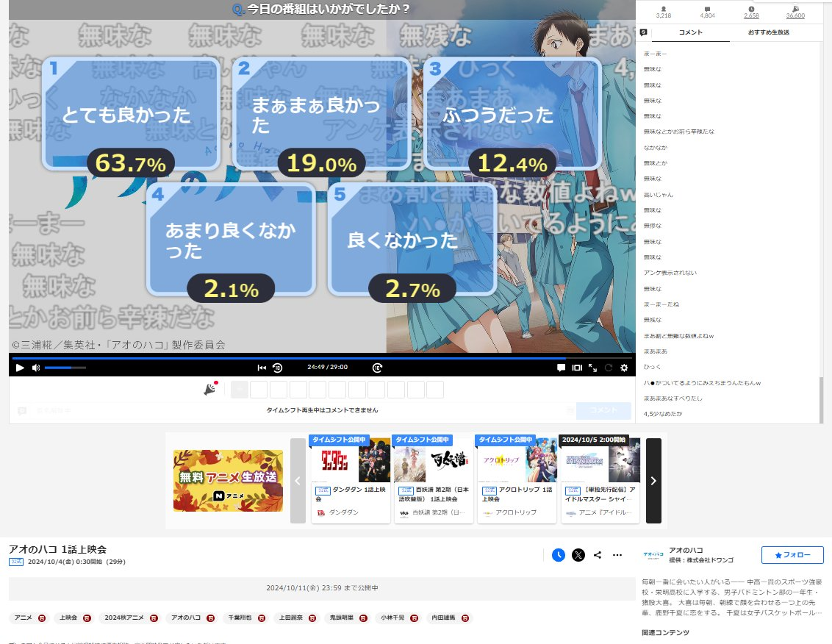832x644 pixels.
Task: Adjust the volume slider
Action: click(65, 368)
